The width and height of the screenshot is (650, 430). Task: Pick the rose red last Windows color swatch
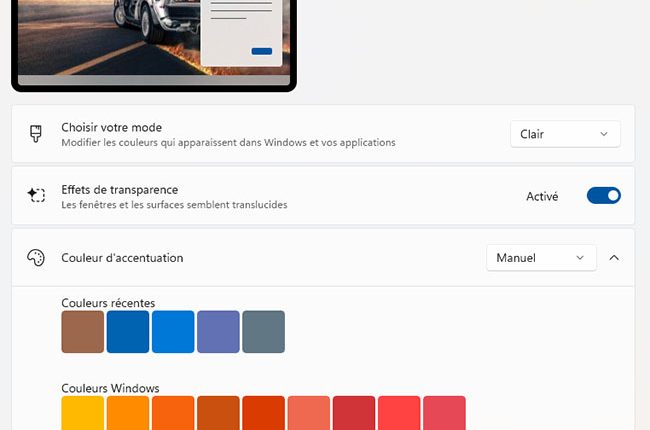(x=444, y=413)
